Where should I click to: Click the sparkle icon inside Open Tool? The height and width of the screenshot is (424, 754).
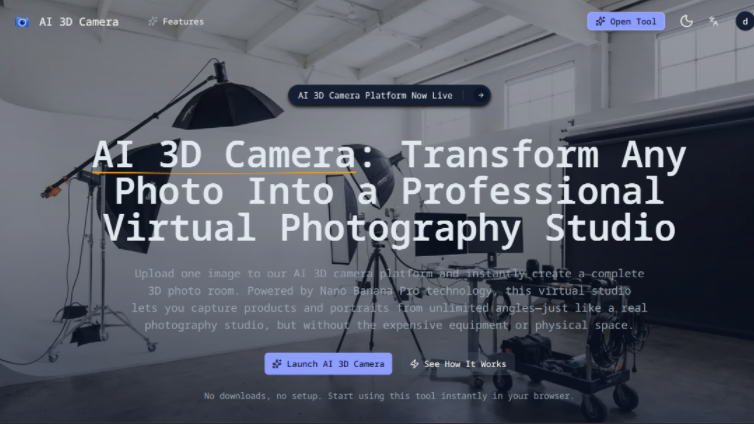pos(599,21)
